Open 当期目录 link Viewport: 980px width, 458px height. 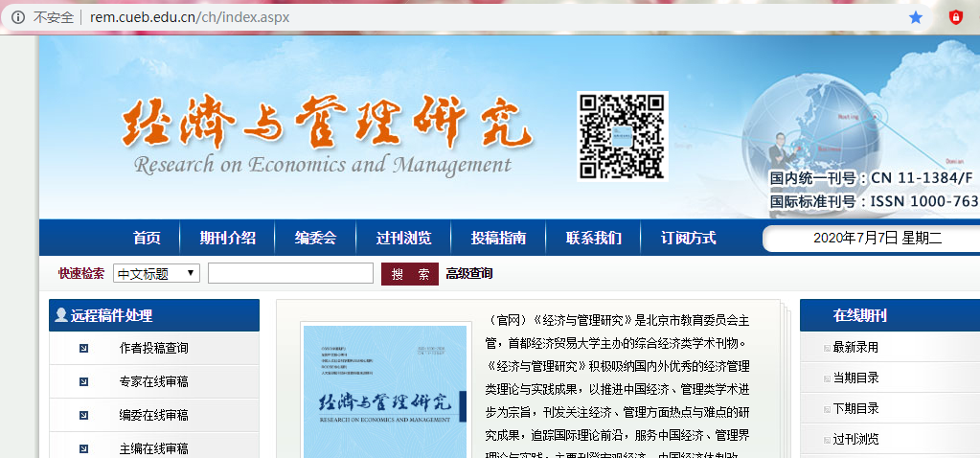tap(855, 378)
